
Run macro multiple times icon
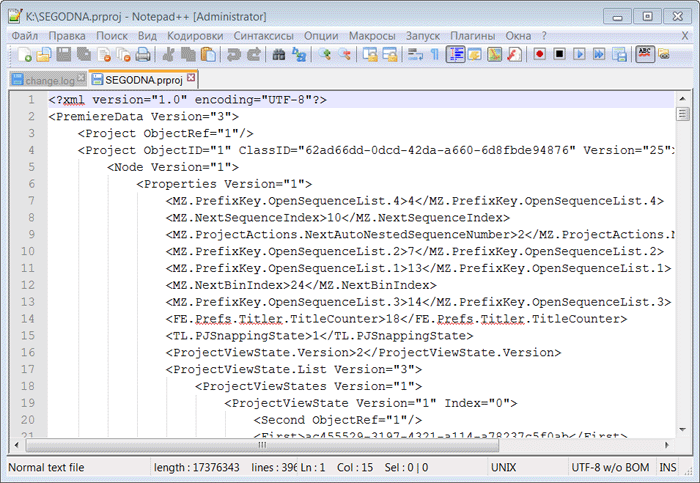(x=599, y=54)
